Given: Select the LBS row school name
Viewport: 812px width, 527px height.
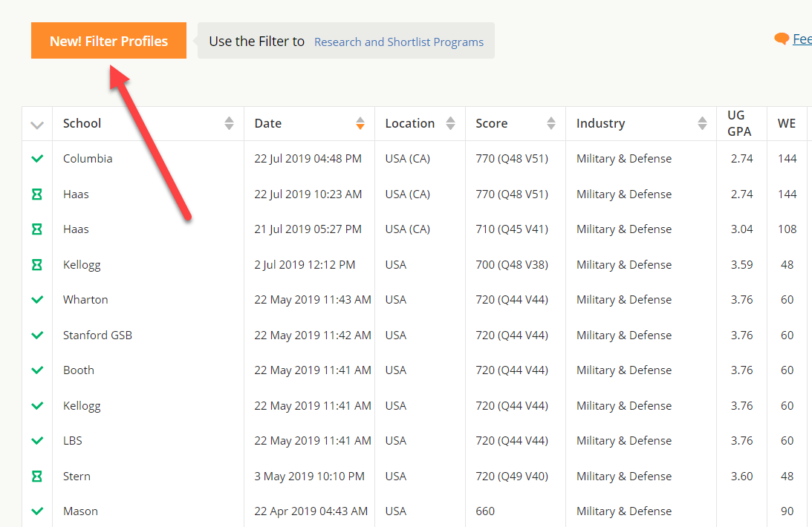Looking at the screenshot, I should pyautogui.click(x=73, y=441).
